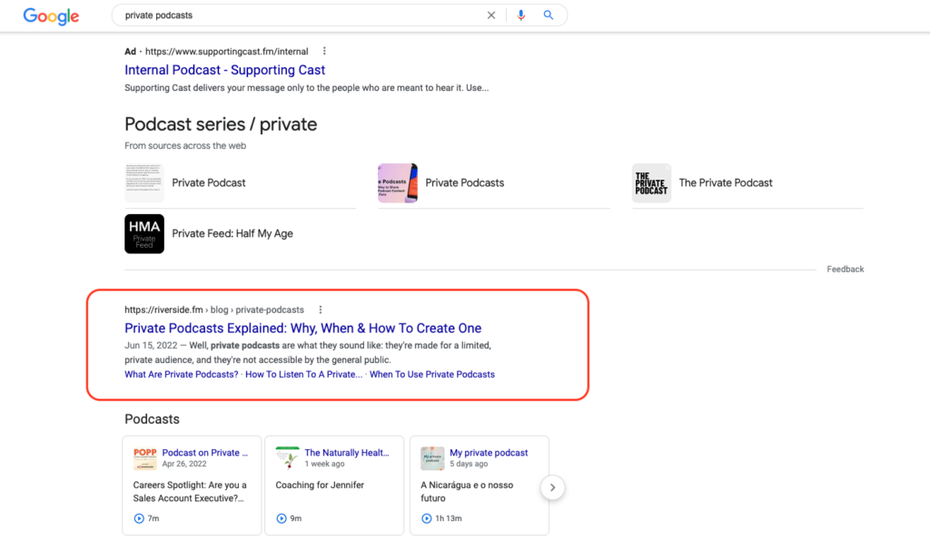The image size is (930, 560).
Task: Open the three-dot menu beside the Supporting Cast ad
Action: (324, 51)
